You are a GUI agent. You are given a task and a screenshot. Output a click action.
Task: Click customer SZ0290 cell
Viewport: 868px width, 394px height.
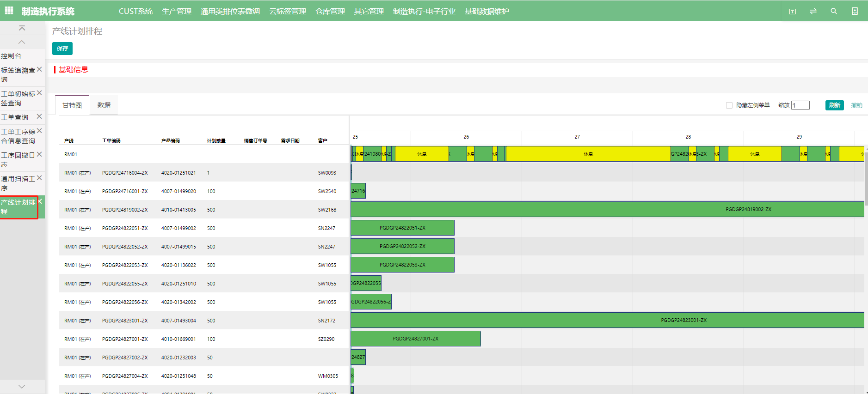326,339
